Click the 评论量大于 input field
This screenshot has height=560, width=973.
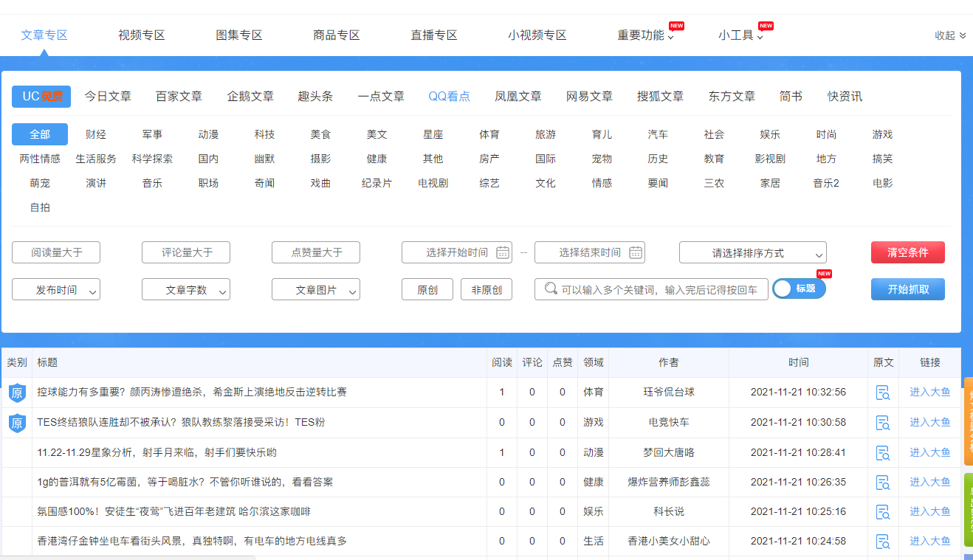(x=186, y=252)
